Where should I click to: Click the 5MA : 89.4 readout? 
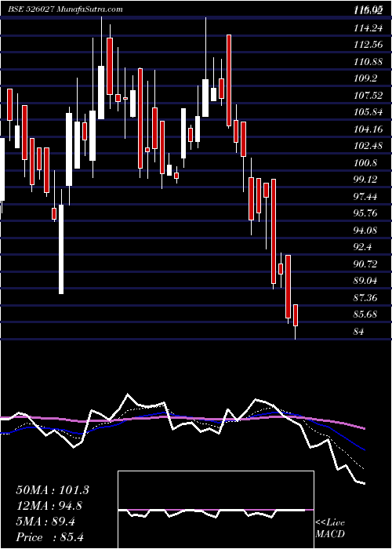pos(45,522)
